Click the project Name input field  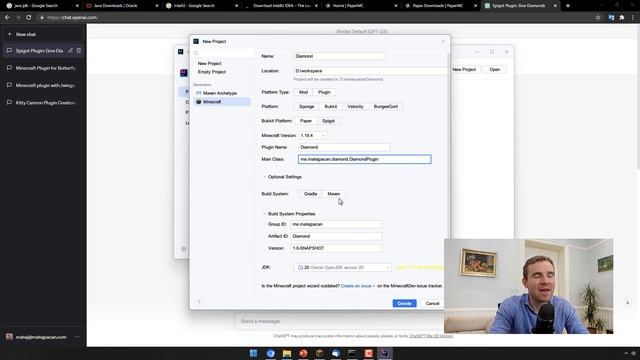tap(339, 56)
